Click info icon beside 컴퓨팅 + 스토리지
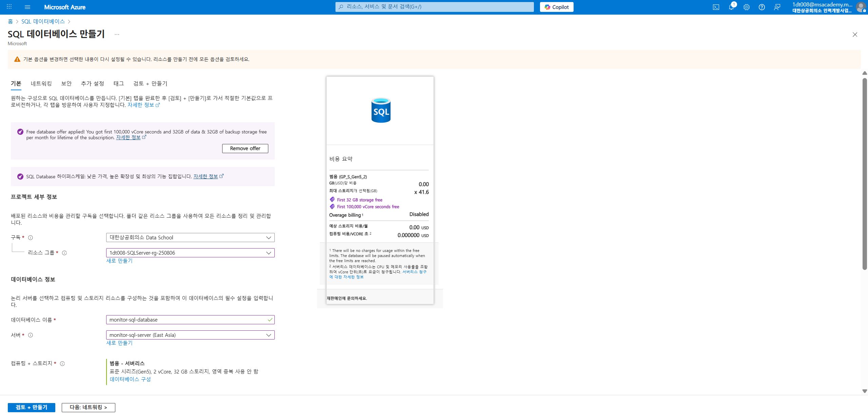The image size is (868, 419). coord(62,364)
